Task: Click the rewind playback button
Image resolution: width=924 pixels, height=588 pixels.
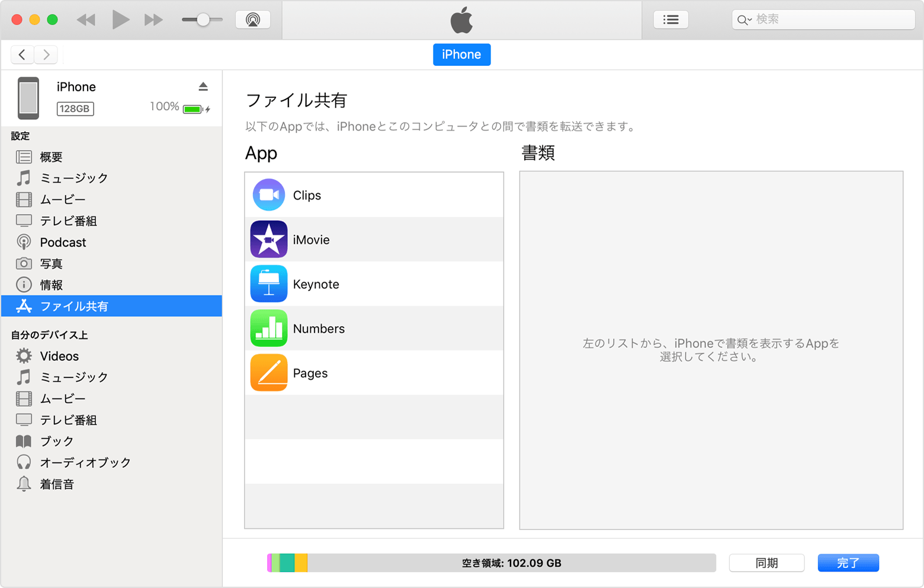Action: [x=86, y=20]
